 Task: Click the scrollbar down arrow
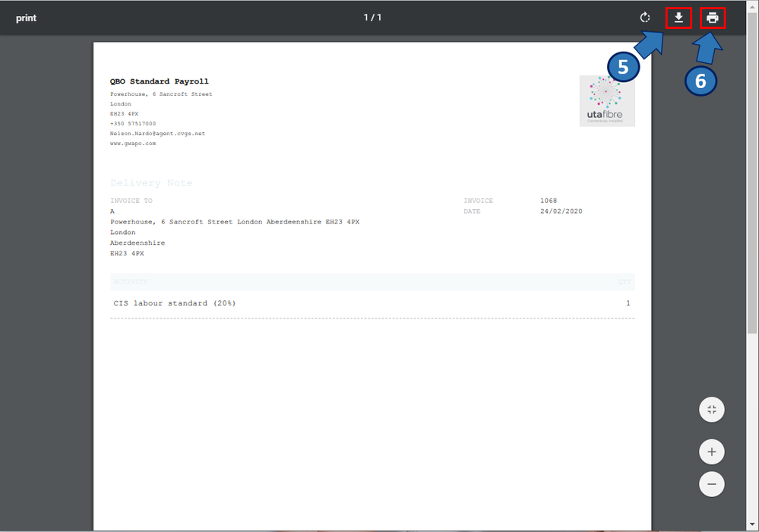click(x=751, y=524)
